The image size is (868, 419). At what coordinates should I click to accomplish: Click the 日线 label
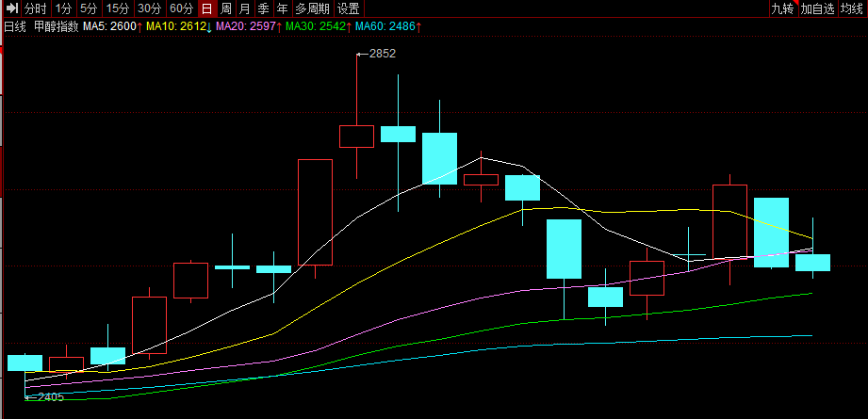15,26
